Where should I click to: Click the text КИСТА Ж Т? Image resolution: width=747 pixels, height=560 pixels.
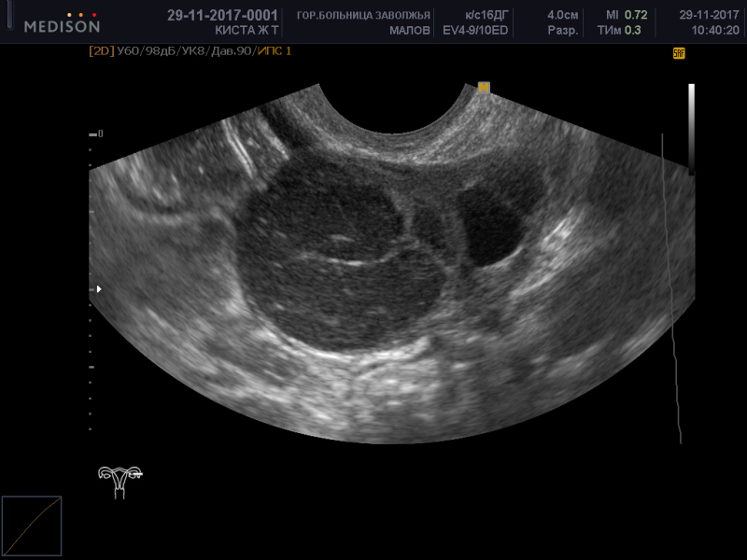pos(247,31)
